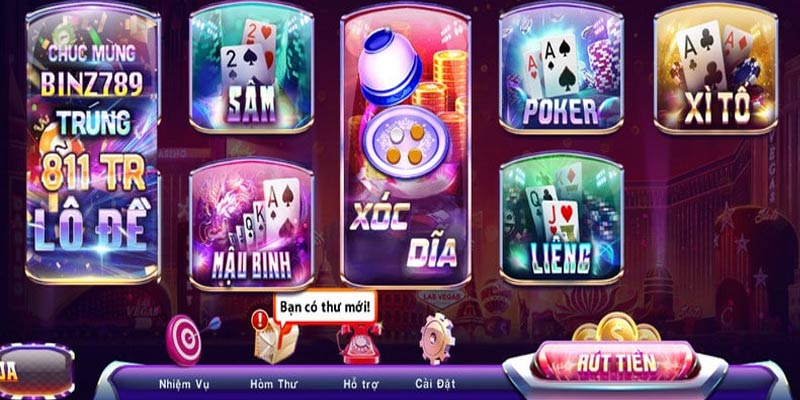Open the Sâm card game tile

(251, 68)
